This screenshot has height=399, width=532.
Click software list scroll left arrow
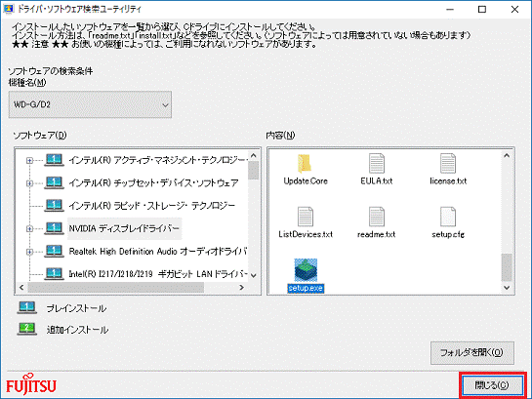point(21,288)
